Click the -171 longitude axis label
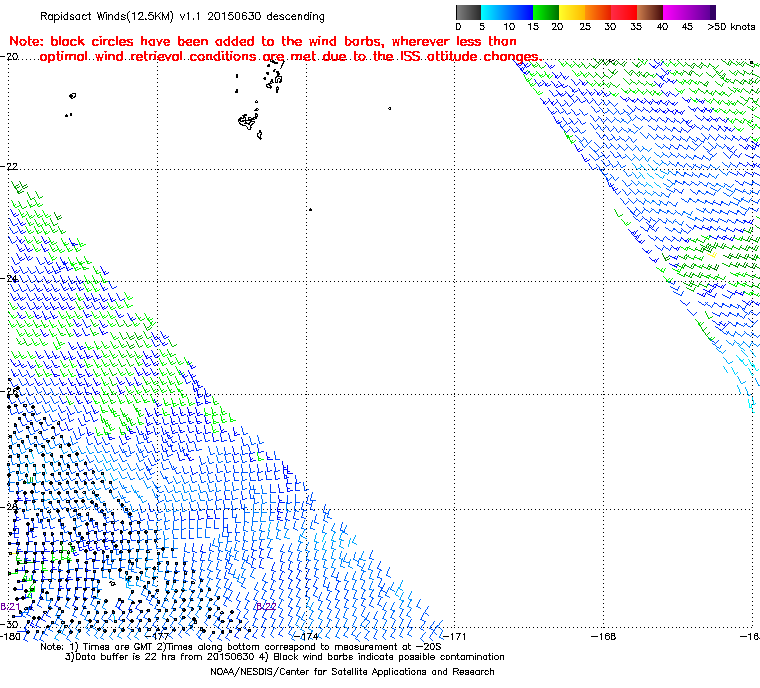This screenshot has height=688, width=760. click(x=455, y=636)
